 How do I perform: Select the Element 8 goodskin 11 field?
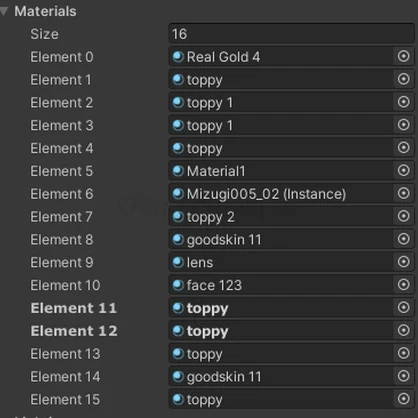click(281, 239)
